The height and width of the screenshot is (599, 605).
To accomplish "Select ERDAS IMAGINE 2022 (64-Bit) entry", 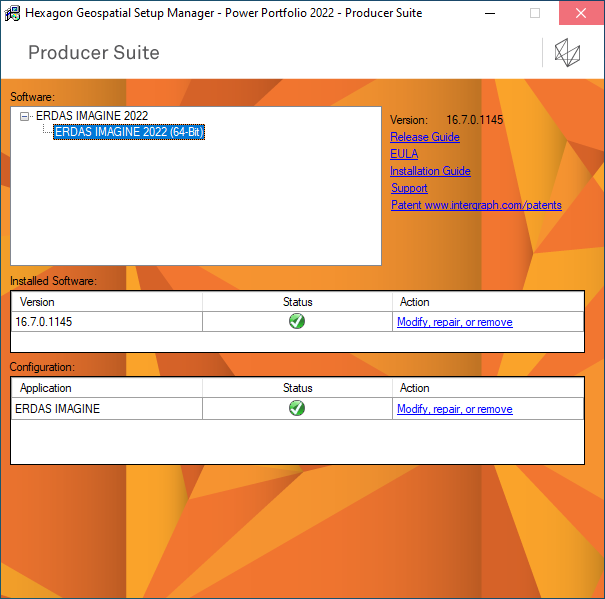I will pyautogui.click(x=129, y=132).
